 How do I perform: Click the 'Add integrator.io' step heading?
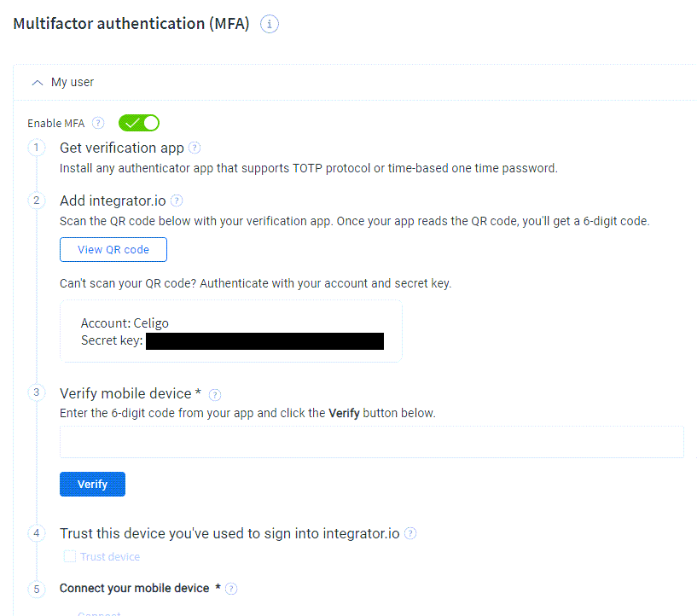coord(113,200)
